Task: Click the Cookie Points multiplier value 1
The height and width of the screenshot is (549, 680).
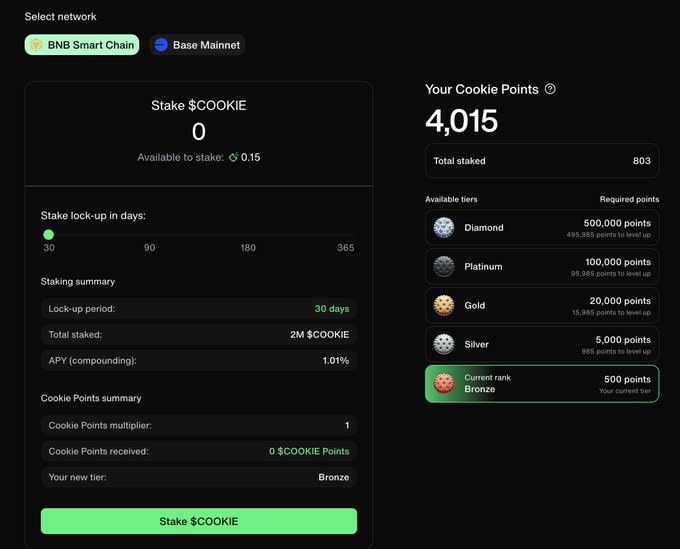Action: 347,425
